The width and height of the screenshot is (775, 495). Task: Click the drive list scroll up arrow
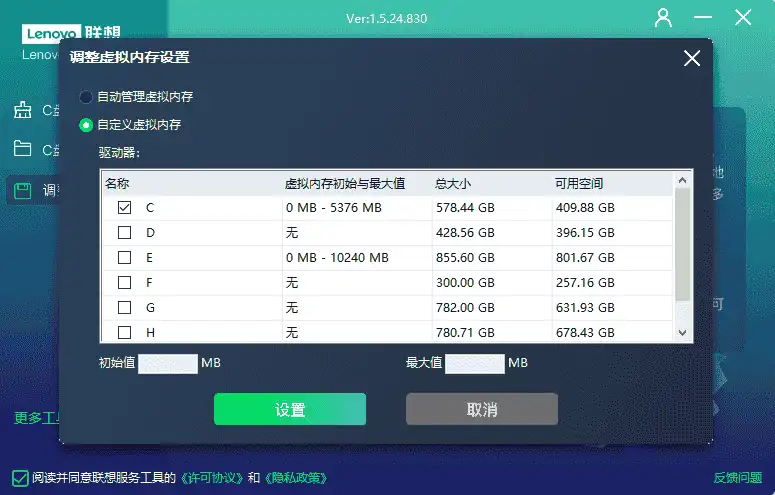click(x=683, y=180)
